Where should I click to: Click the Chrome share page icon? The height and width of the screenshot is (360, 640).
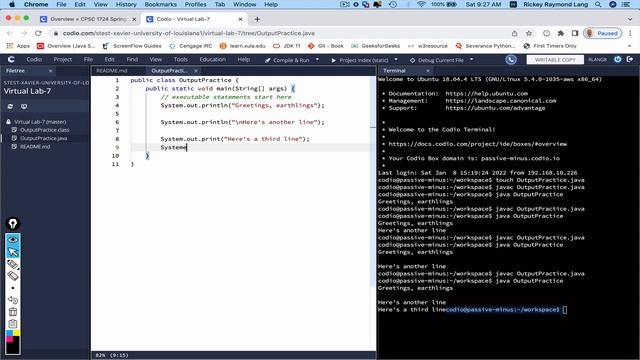[514, 33]
